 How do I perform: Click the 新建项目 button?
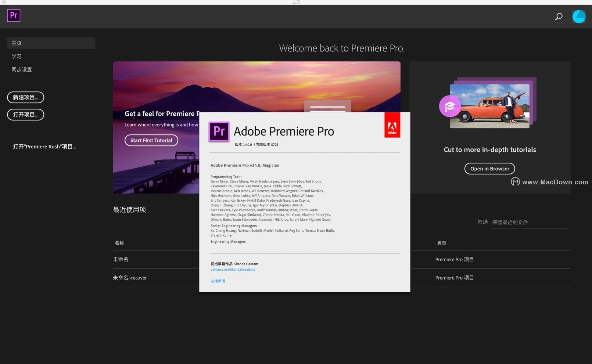point(25,97)
